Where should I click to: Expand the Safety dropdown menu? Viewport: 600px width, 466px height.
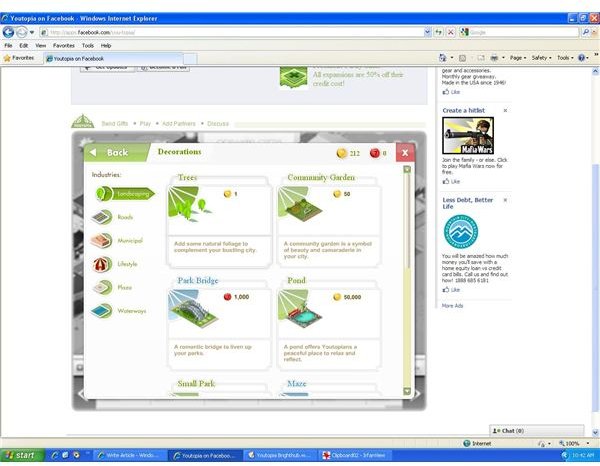coord(541,58)
